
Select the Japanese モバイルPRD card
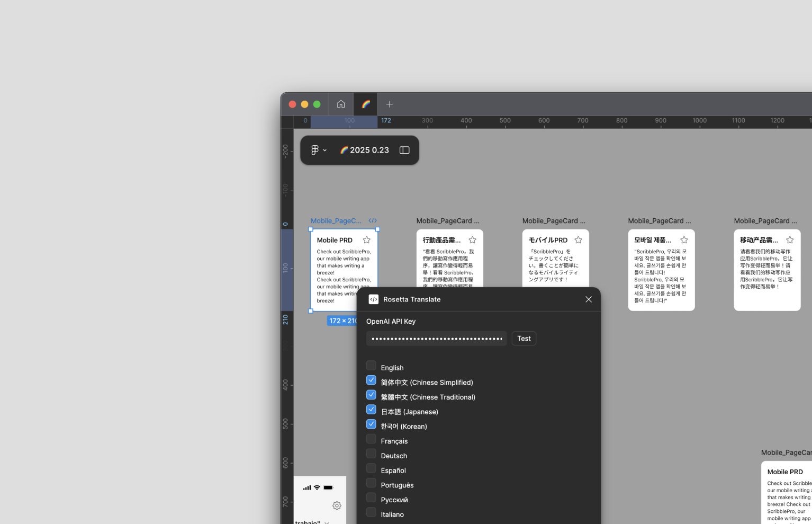point(556,259)
